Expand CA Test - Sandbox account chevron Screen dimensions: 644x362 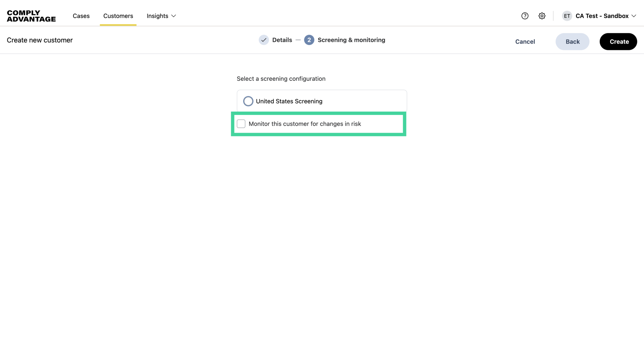coord(634,16)
